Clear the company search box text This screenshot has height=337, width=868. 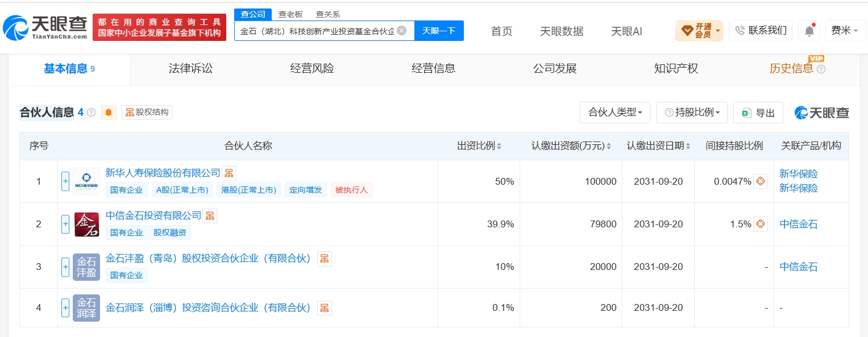click(401, 31)
